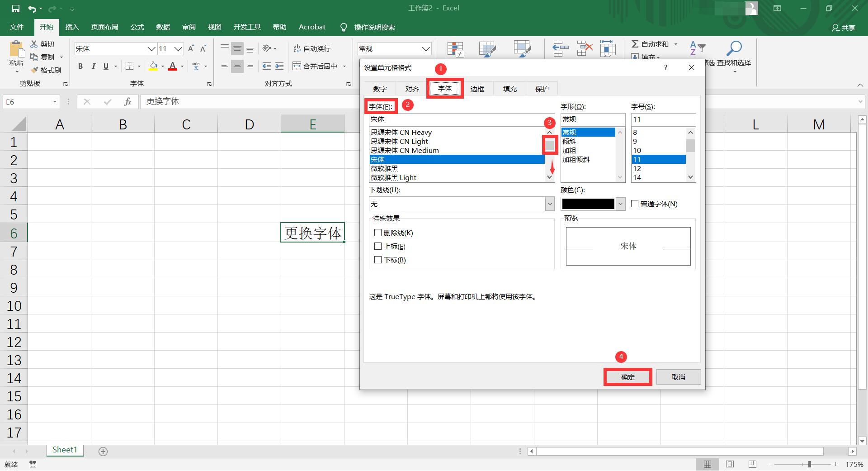The height and width of the screenshot is (471, 868).
Task: Add a new sheet with plus icon
Action: tap(103, 451)
